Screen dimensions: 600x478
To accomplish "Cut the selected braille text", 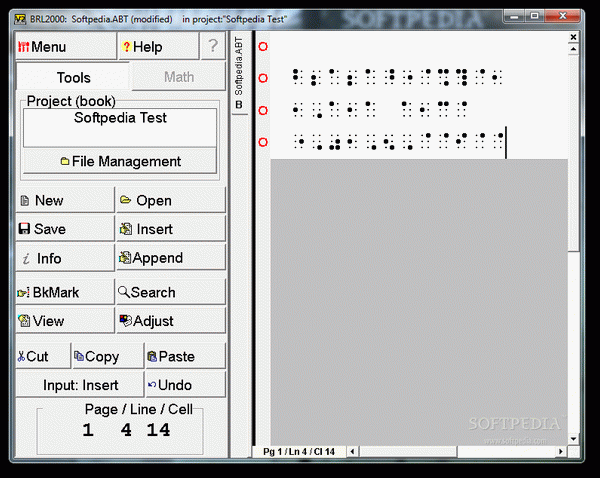I will pyautogui.click(x=43, y=356).
